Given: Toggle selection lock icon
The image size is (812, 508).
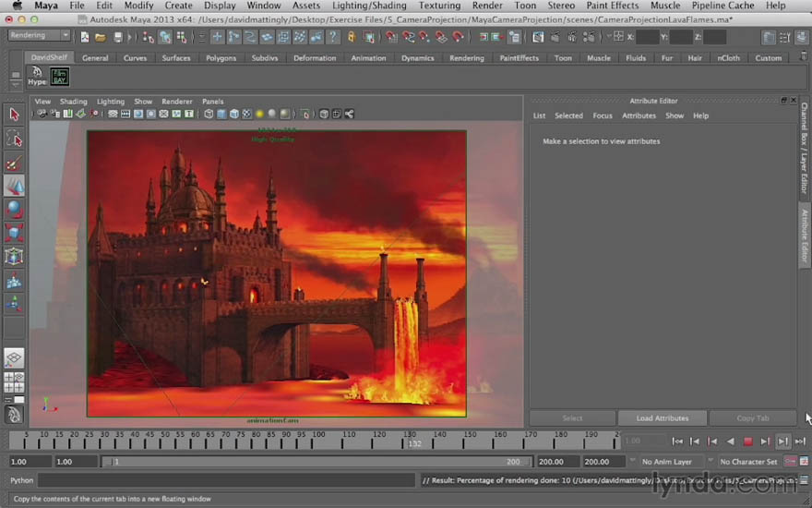Looking at the screenshot, I should [352, 37].
